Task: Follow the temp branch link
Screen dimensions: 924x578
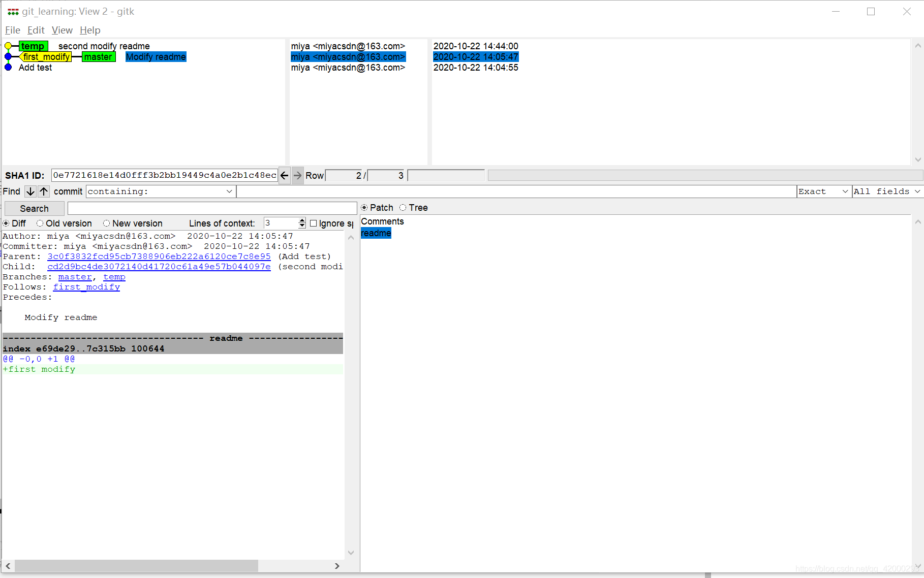Action: 114,277
